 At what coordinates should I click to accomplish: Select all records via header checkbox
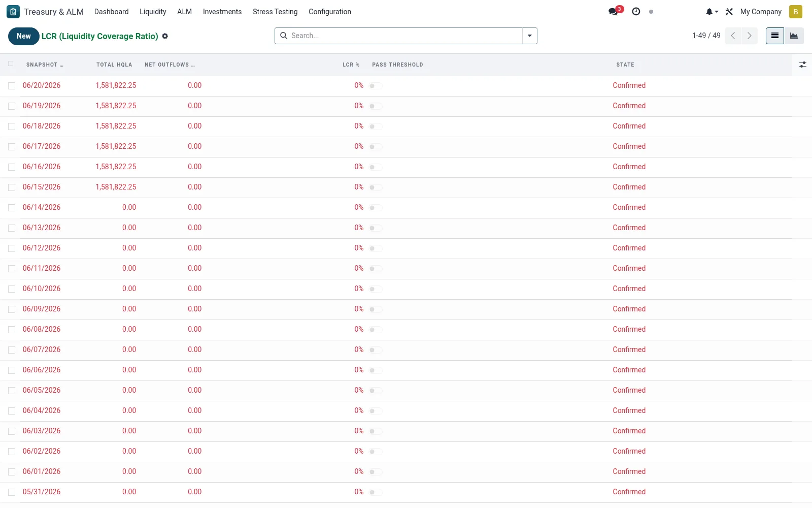pos(11,64)
